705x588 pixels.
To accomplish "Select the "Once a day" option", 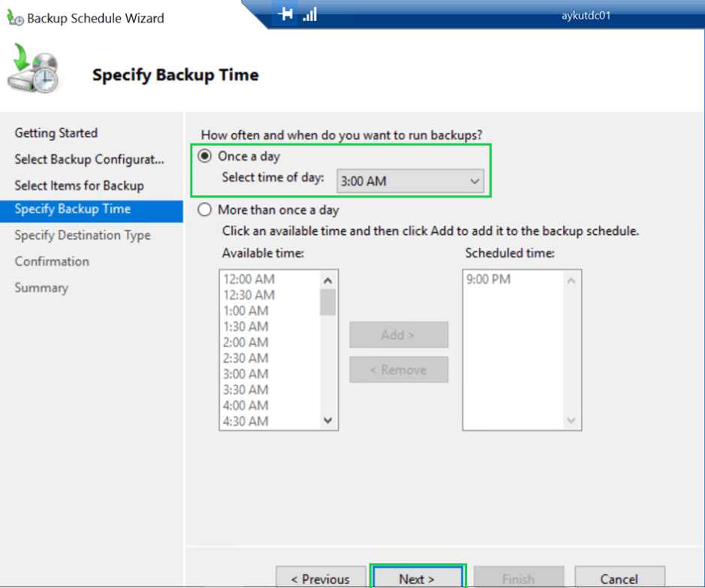I will point(203,156).
